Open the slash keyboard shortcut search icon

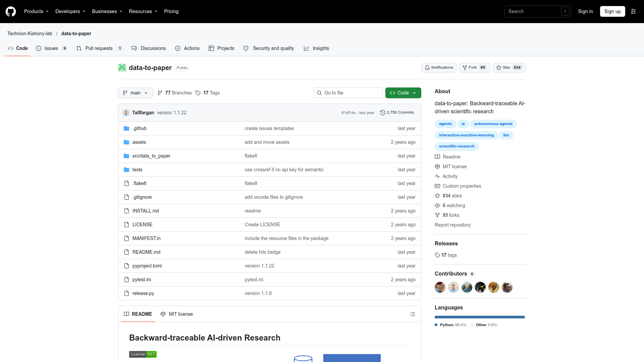pos(565,11)
